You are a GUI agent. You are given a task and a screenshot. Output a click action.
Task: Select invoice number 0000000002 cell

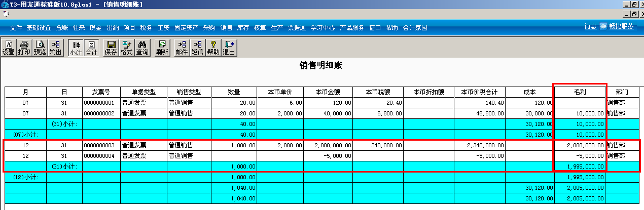click(x=101, y=114)
